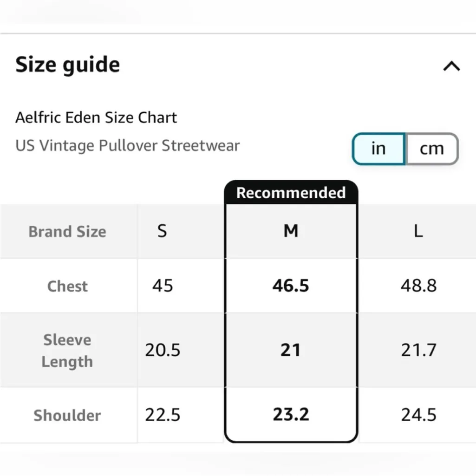The height and width of the screenshot is (476, 476).
Task: Click the Chest row label
Action: point(67,286)
